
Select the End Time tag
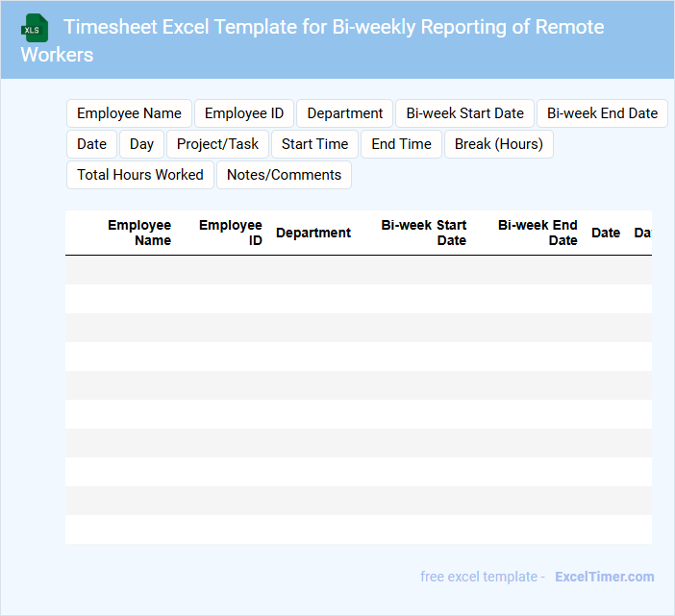[401, 144]
